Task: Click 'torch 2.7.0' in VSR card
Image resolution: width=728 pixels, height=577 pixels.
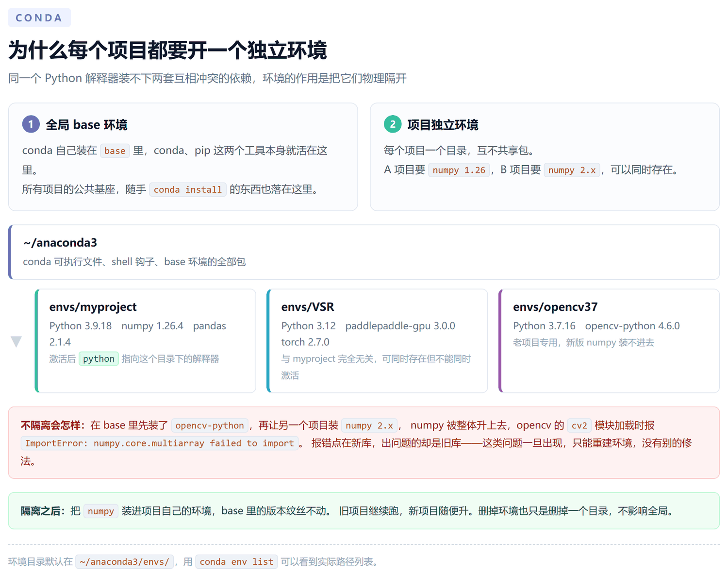Action: point(305,342)
